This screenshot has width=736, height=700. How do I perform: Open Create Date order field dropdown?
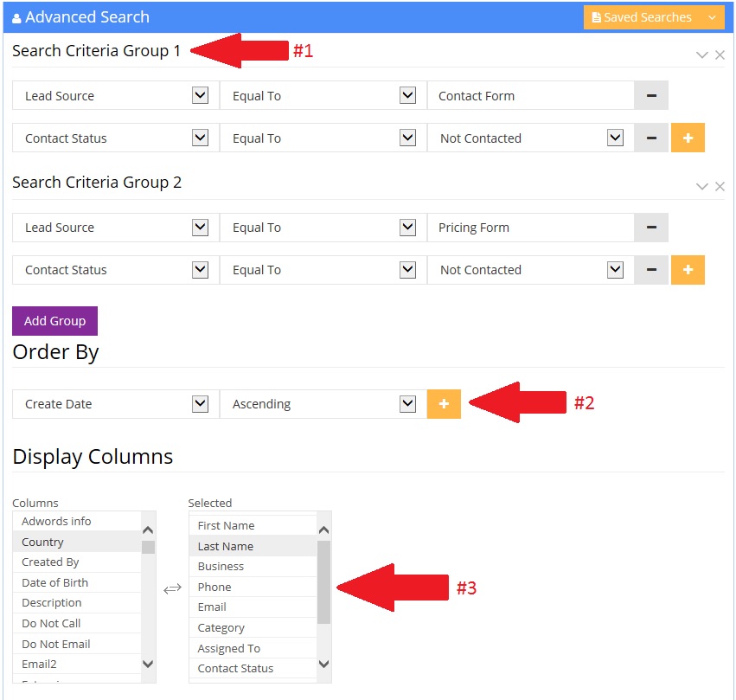tap(200, 404)
